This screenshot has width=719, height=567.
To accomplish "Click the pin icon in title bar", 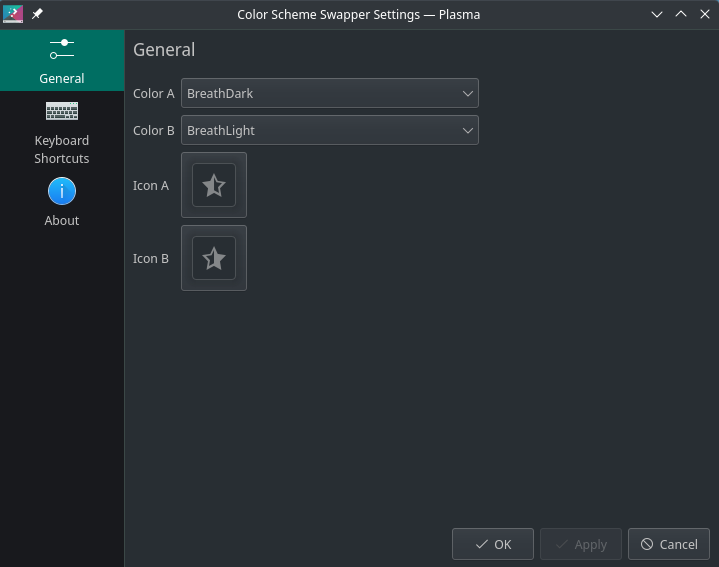I will (x=37, y=14).
